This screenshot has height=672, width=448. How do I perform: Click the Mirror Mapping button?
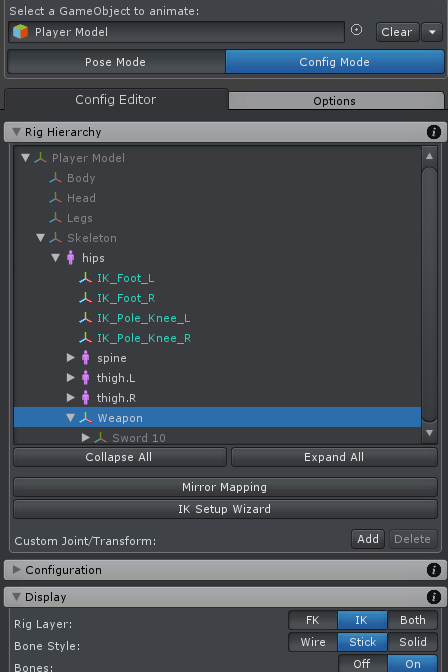point(225,487)
